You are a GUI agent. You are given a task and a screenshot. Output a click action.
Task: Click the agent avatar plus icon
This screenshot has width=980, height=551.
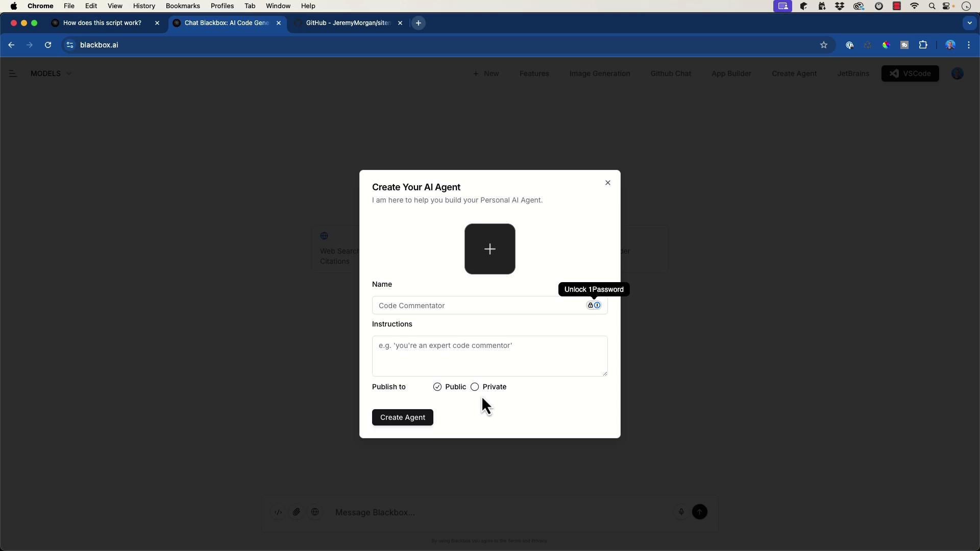click(489, 249)
